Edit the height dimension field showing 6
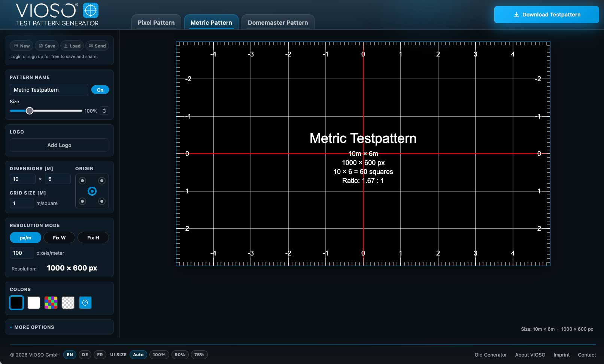Viewport: 604px width, 364px height. [x=58, y=179]
